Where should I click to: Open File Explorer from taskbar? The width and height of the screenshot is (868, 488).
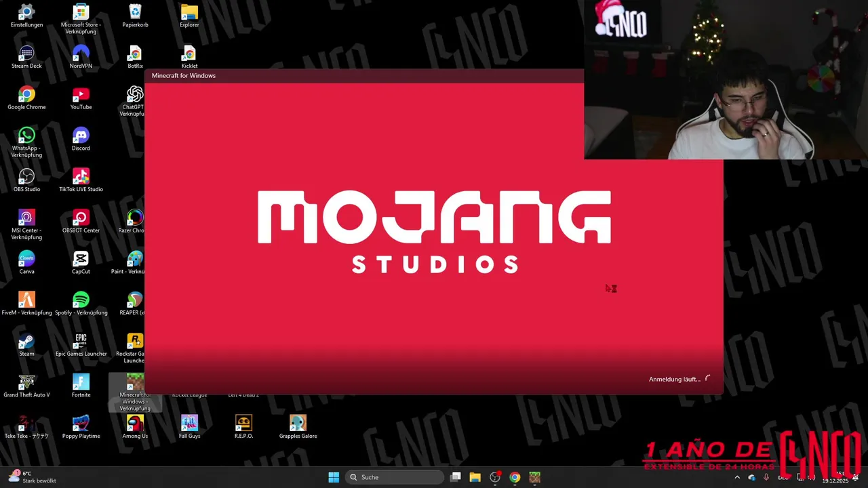pos(475,477)
